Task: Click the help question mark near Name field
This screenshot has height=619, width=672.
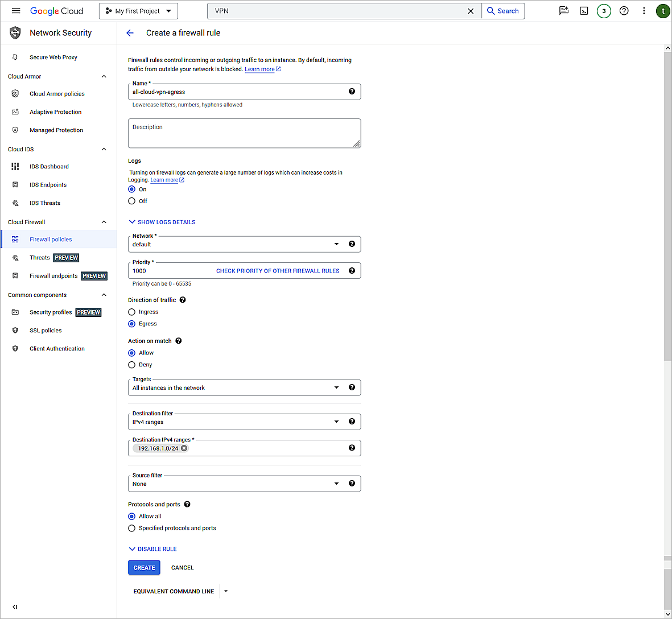Action: coord(352,91)
